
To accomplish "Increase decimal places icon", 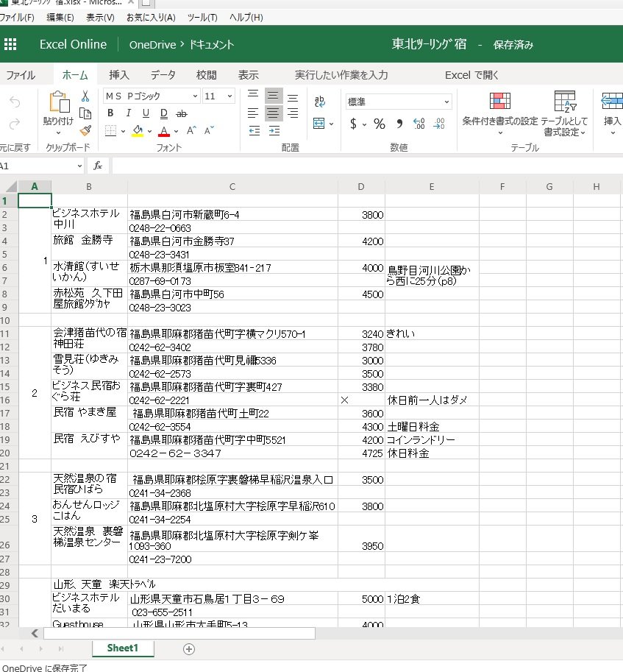I will [419, 124].
